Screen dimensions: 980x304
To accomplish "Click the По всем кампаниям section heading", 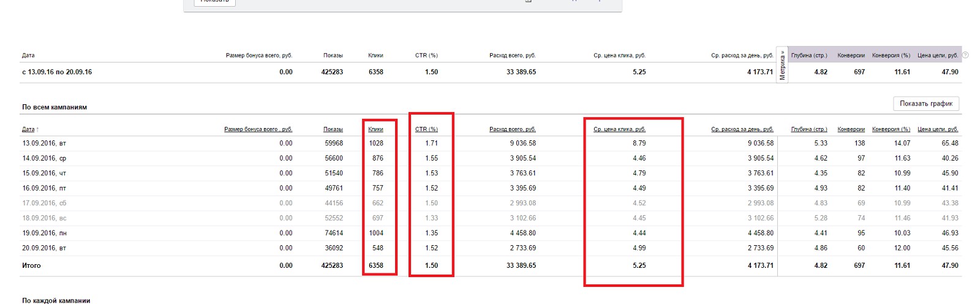I will pyautogui.click(x=55, y=107).
